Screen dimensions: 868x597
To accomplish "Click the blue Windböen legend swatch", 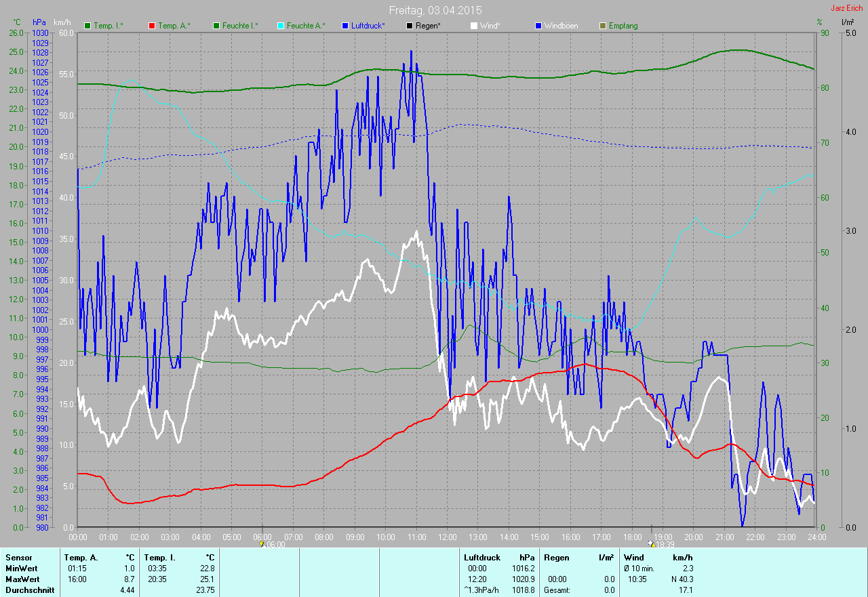I will tap(538, 26).
